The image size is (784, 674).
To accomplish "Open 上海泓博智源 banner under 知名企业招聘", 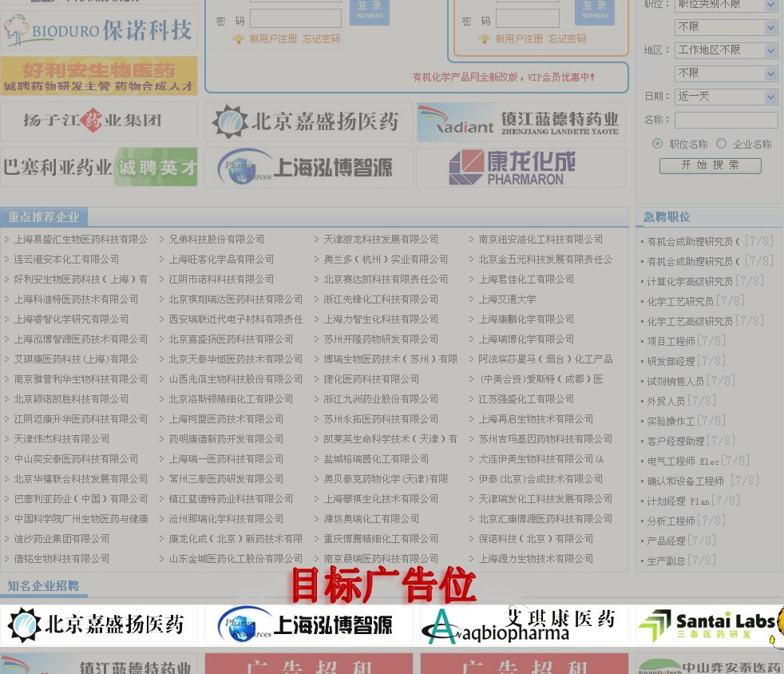I will tap(309, 625).
